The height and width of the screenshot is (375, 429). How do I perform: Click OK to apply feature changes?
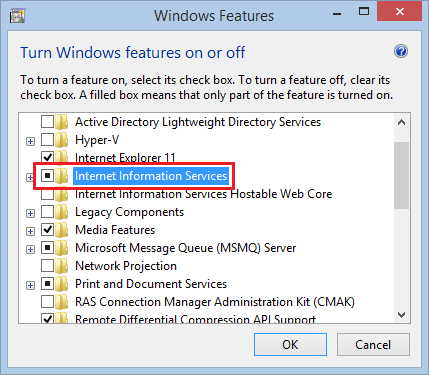pyautogui.click(x=290, y=345)
